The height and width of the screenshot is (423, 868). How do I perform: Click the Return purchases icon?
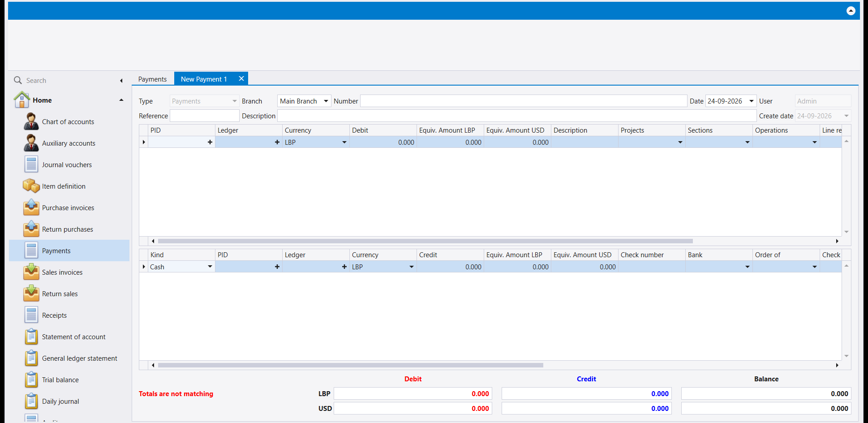(31, 229)
